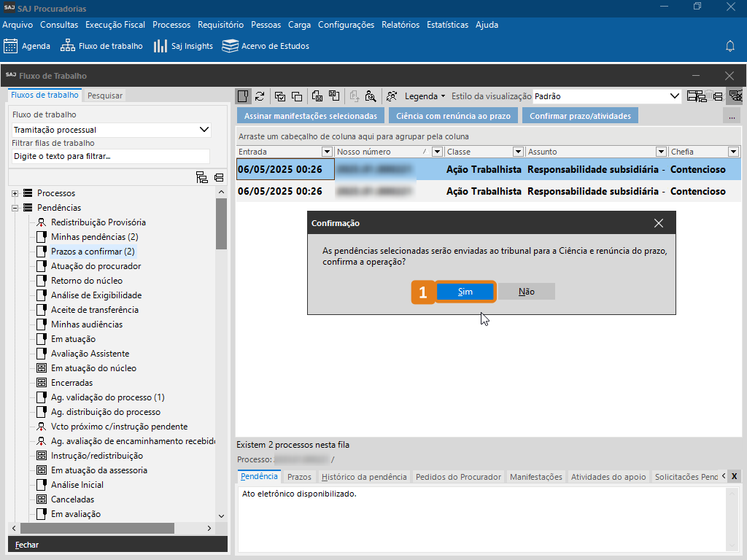Click Vcto próximo c/instrução pendente icon

click(42, 427)
